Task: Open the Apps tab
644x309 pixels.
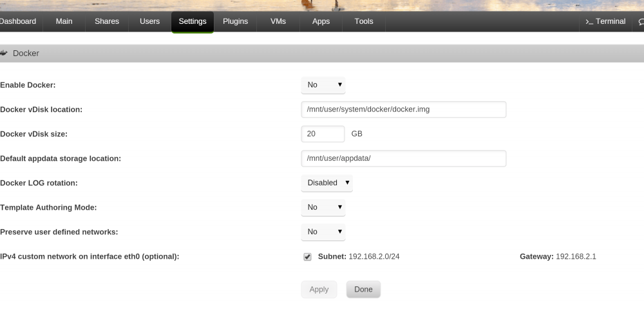Action: pyautogui.click(x=321, y=21)
